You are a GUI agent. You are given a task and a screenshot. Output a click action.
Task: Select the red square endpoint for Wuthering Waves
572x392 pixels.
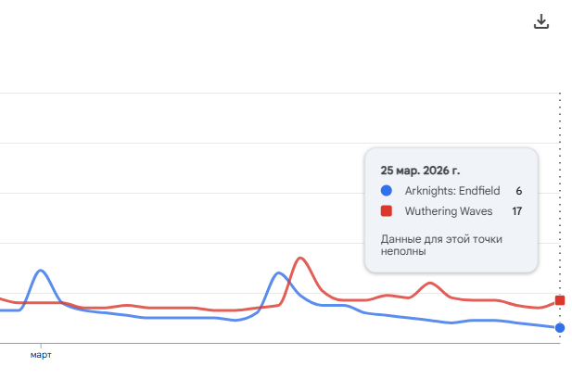560,300
